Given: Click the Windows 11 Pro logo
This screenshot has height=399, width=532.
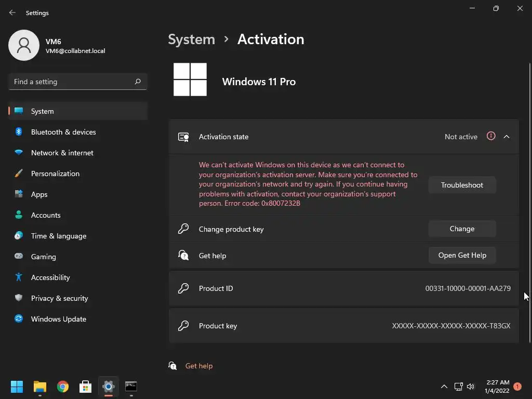Looking at the screenshot, I should (x=190, y=79).
